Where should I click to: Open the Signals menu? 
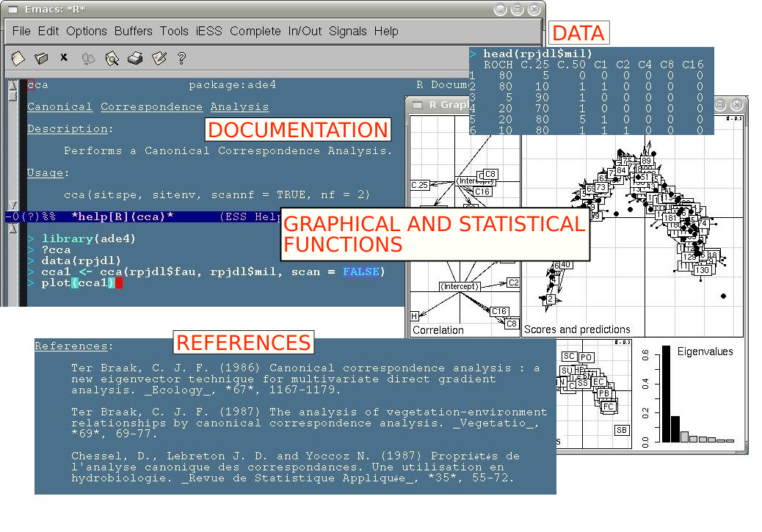click(347, 31)
